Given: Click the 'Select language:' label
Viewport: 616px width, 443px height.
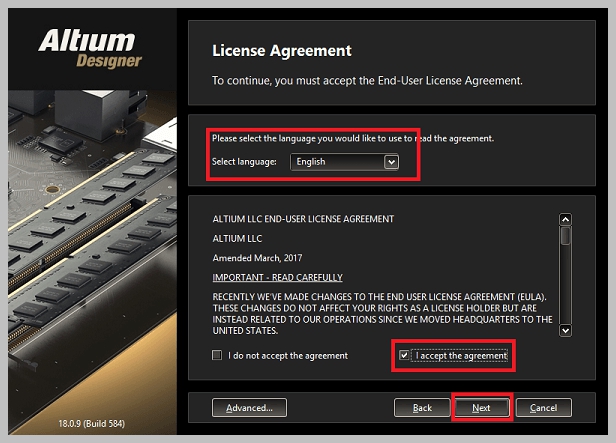Looking at the screenshot, I should click(x=244, y=162).
